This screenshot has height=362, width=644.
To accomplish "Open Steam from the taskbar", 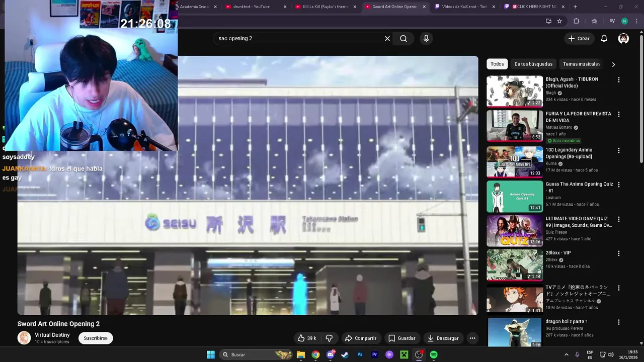I will (x=345, y=354).
